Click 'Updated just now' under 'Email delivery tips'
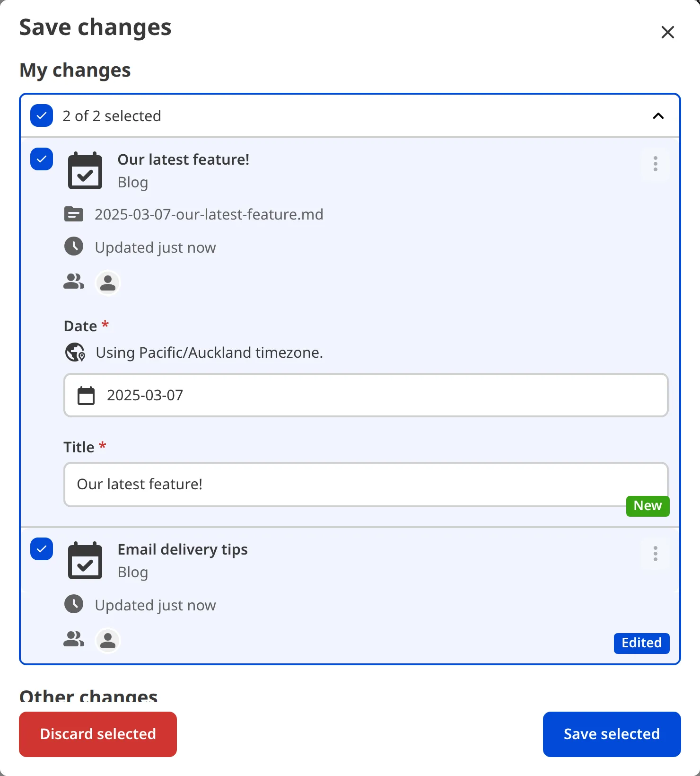Screen dimensions: 700x776 pos(155,605)
